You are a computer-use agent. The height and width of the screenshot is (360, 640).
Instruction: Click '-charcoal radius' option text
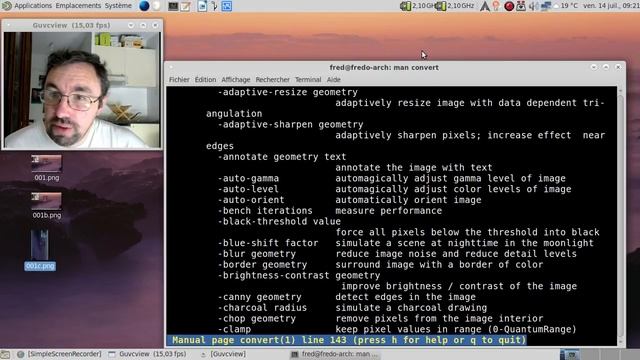262,308
